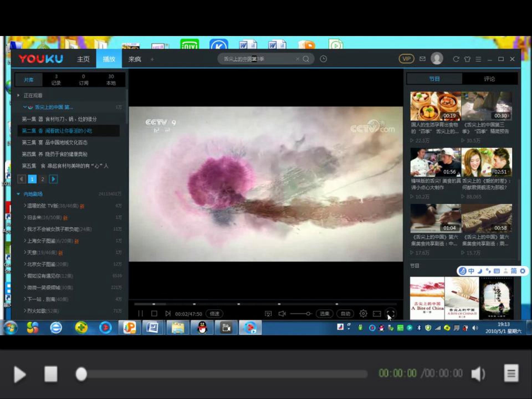Click the VIP badge

[406, 59]
